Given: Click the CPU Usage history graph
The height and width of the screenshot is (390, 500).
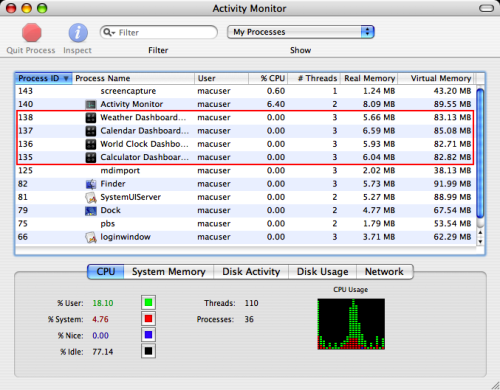Looking at the screenshot, I should coord(351,324).
